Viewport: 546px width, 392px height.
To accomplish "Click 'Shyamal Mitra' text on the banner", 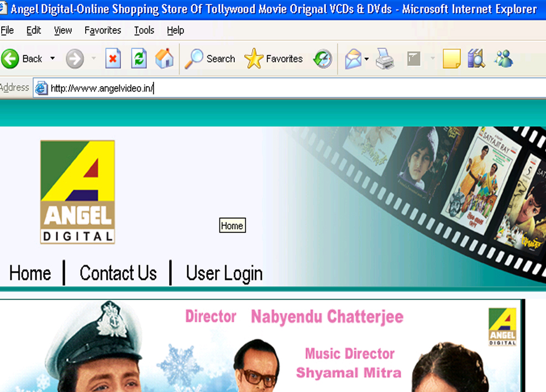I will tap(349, 373).
